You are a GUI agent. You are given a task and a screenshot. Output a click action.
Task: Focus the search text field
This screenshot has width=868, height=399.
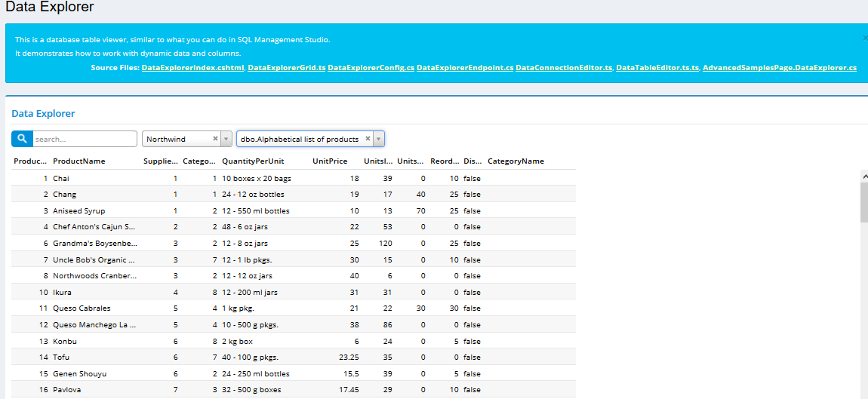point(85,139)
